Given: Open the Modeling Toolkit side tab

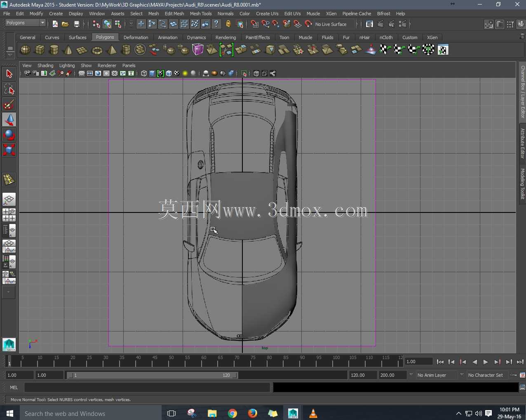Looking at the screenshot, I should tap(522, 184).
